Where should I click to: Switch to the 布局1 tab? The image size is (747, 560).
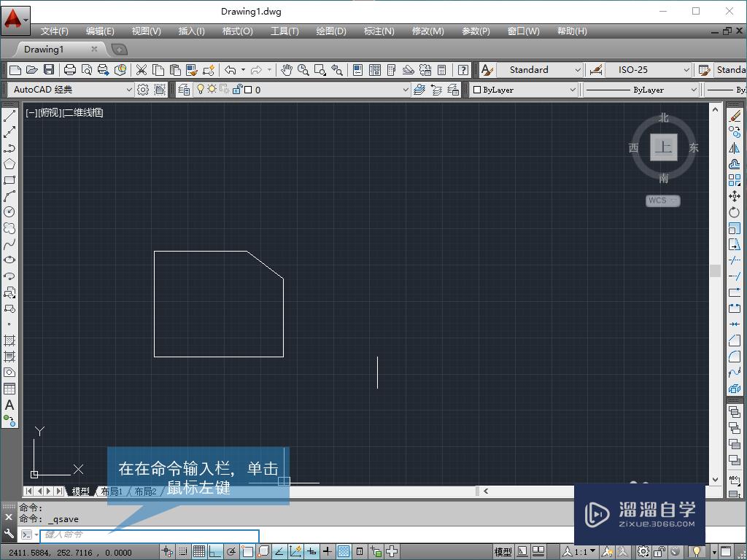click(x=113, y=491)
